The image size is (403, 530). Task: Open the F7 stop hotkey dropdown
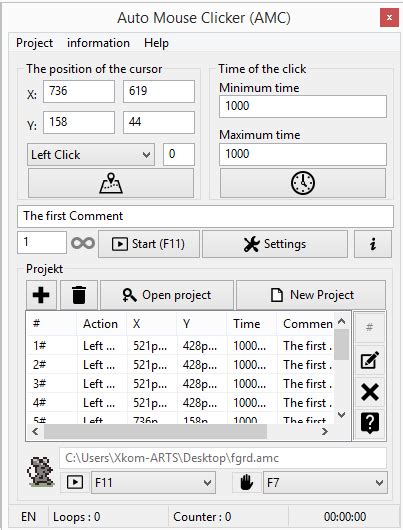[x=325, y=483]
